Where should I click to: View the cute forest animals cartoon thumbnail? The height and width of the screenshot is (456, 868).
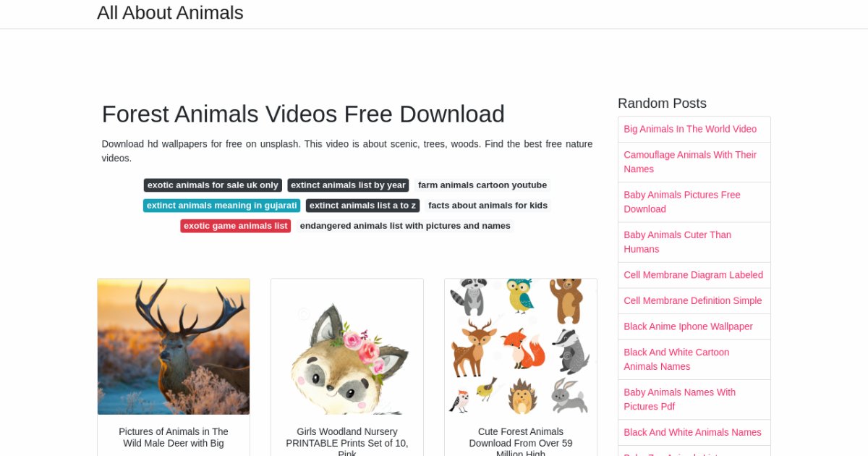pyautogui.click(x=521, y=347)
